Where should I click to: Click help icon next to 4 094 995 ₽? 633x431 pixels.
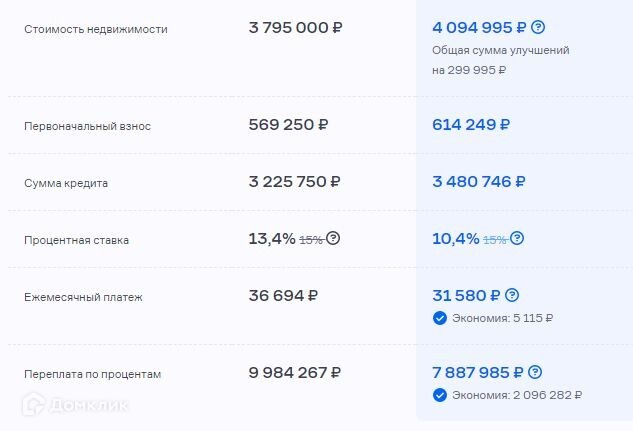539,27
